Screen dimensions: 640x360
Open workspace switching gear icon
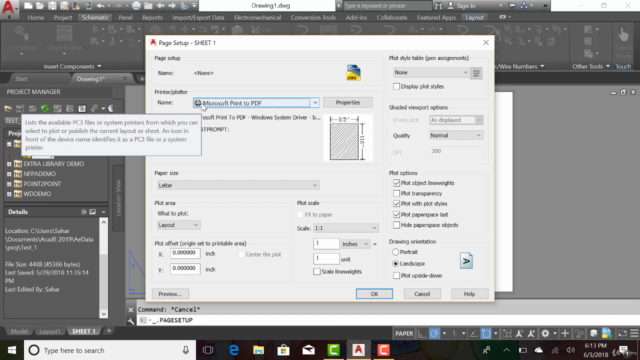click(545, 333)
